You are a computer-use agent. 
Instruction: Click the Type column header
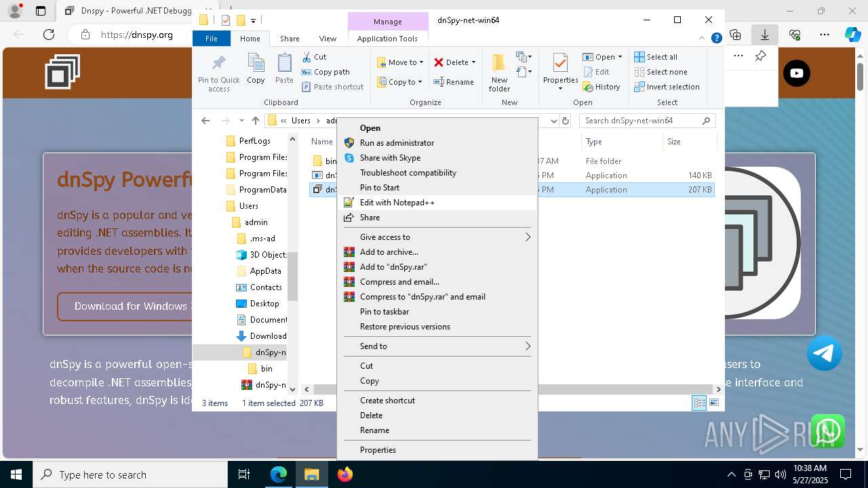(621, 142)
